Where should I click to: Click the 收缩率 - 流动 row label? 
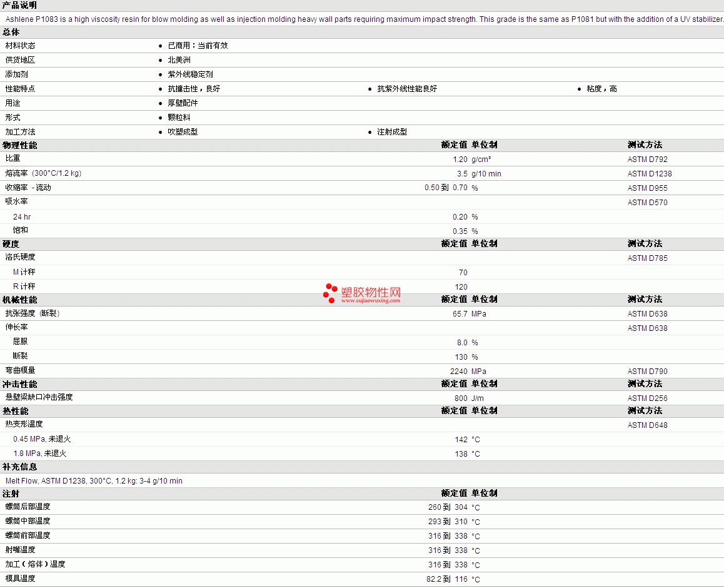click(x=28, y=188)
